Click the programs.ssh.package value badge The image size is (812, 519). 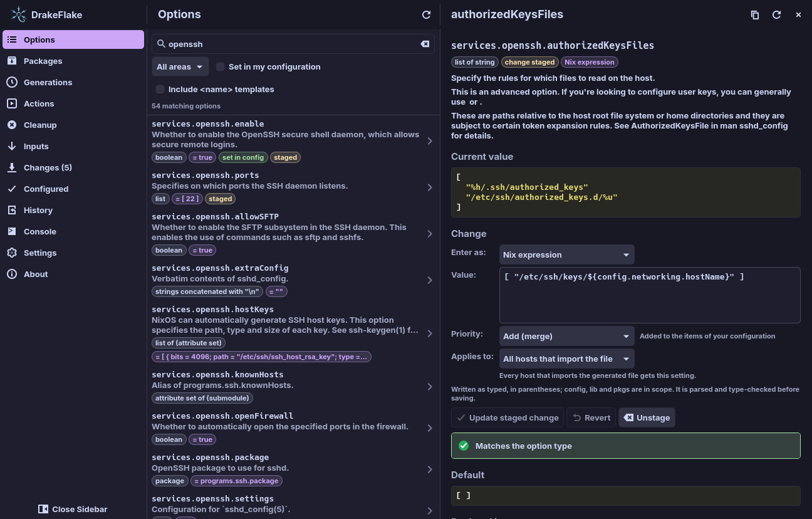pos(237,481)
